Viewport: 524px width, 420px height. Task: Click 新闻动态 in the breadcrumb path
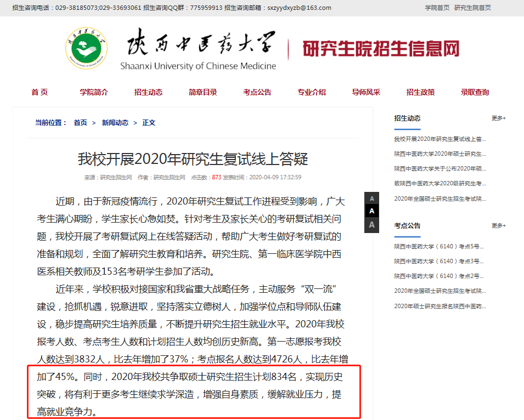tap(115, 123)
